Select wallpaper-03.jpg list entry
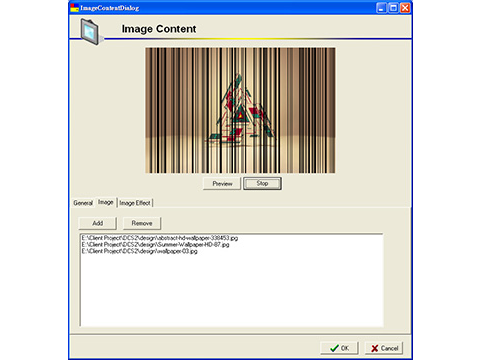480x360 pixels. 140,251
